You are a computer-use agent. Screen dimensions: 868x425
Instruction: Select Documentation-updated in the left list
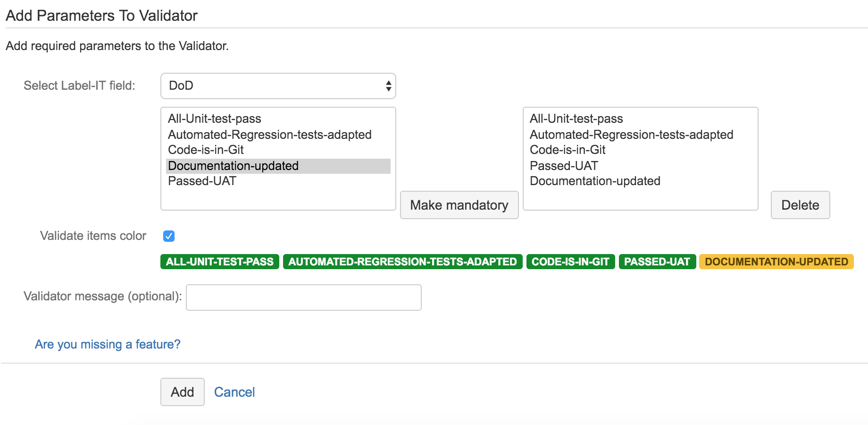pyautogui.click(x=233, y=165)
